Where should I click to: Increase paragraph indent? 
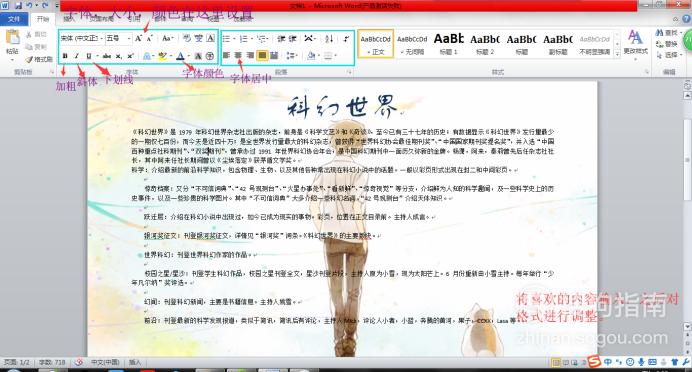tap(292, 39)
